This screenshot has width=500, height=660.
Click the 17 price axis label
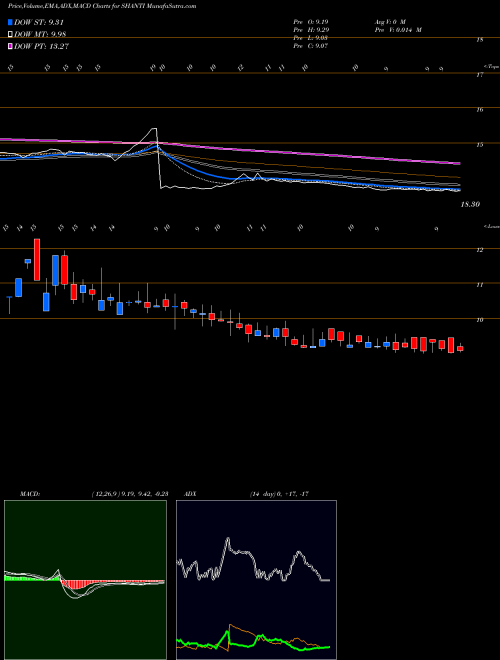click(479, 75)
